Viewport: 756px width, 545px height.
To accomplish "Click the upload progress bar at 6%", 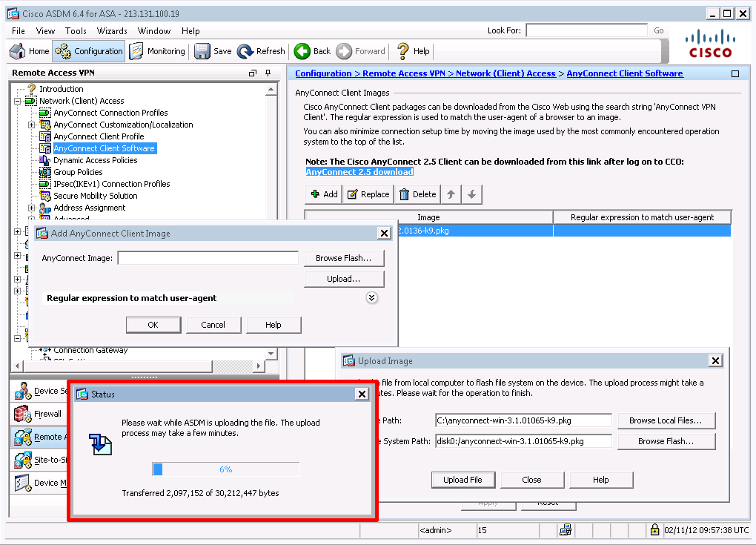I will point(225,469).
